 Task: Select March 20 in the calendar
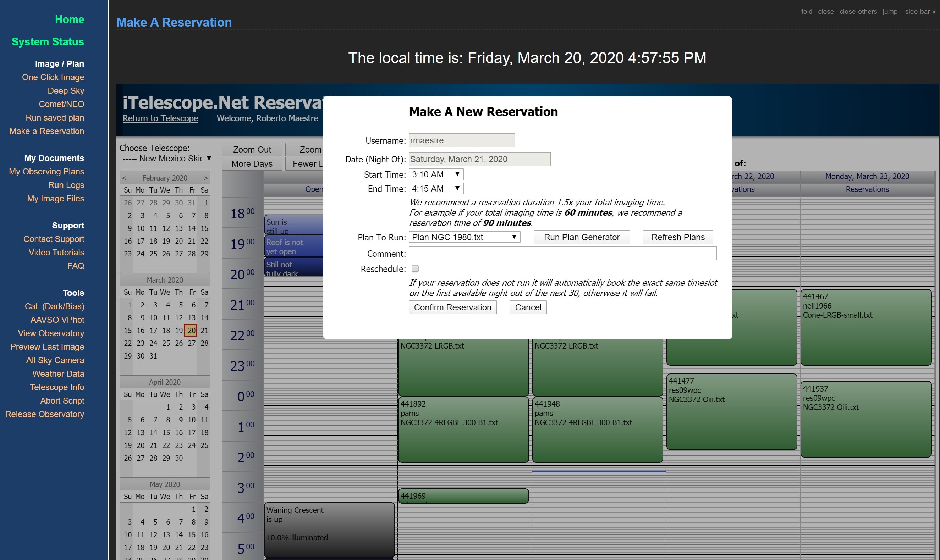(x=191, y=330)
